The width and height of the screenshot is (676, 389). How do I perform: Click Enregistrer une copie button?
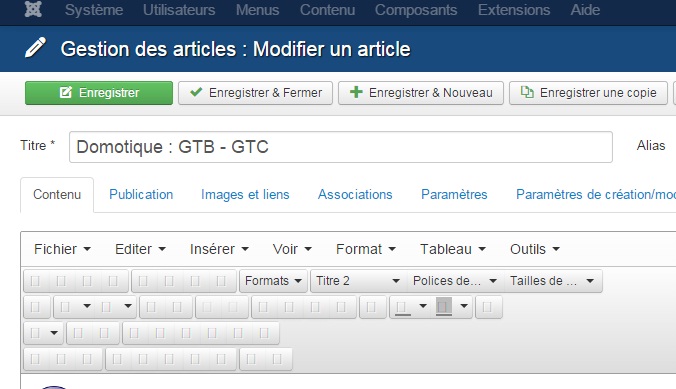point(588,93)
